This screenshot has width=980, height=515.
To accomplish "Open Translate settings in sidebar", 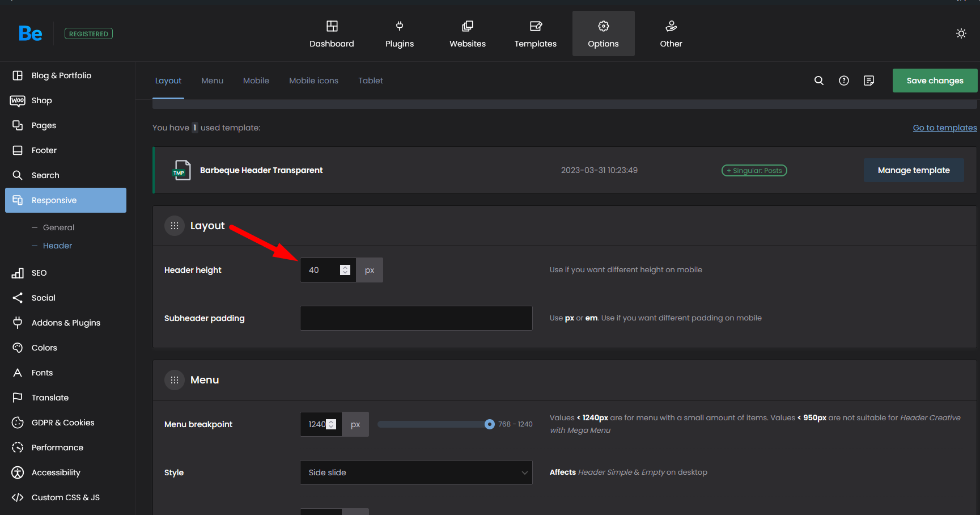I will pos(66,398).
